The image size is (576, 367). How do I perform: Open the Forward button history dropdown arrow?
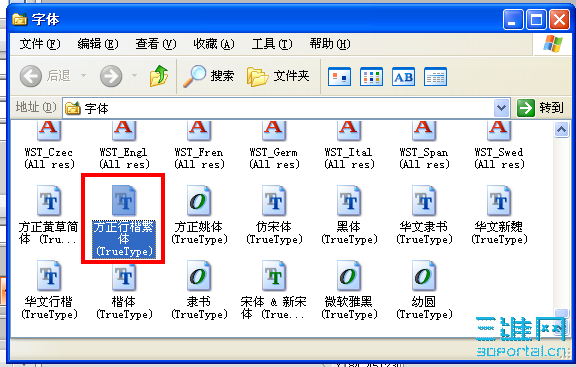click(134, 76)
